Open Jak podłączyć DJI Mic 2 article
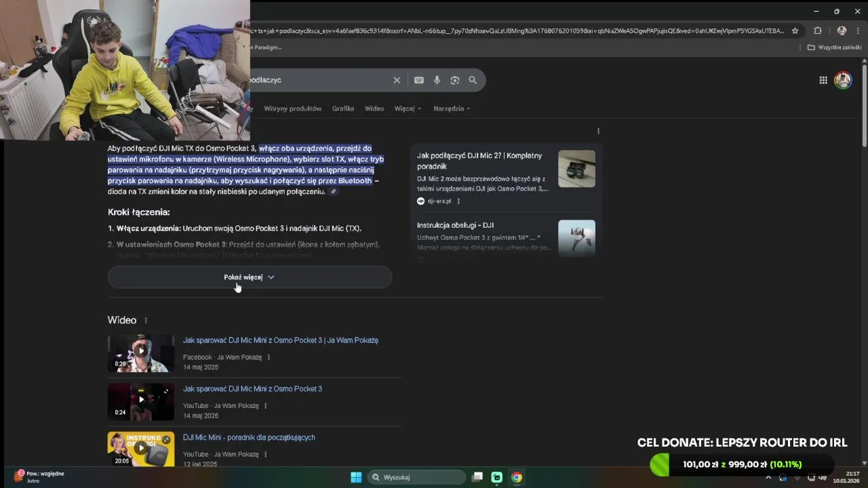The width and height of the screenshot is (868, 488). coord(479,161)
